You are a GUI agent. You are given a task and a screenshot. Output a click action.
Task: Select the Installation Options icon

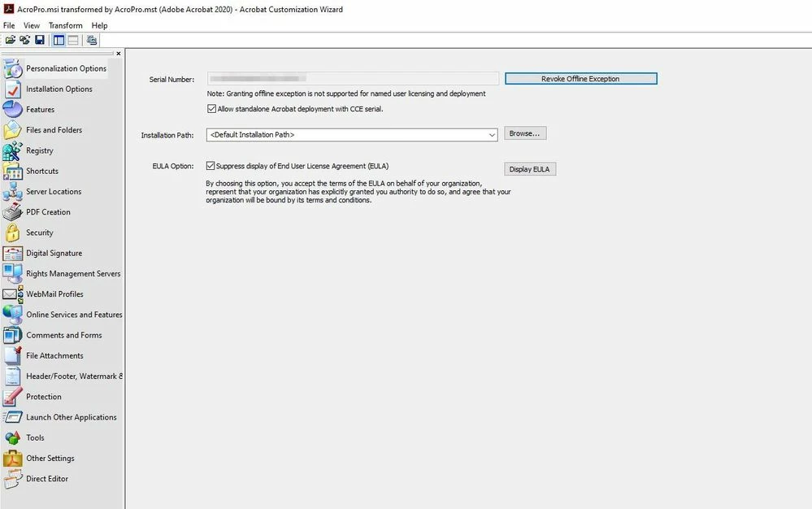click(x=12, y=89)
